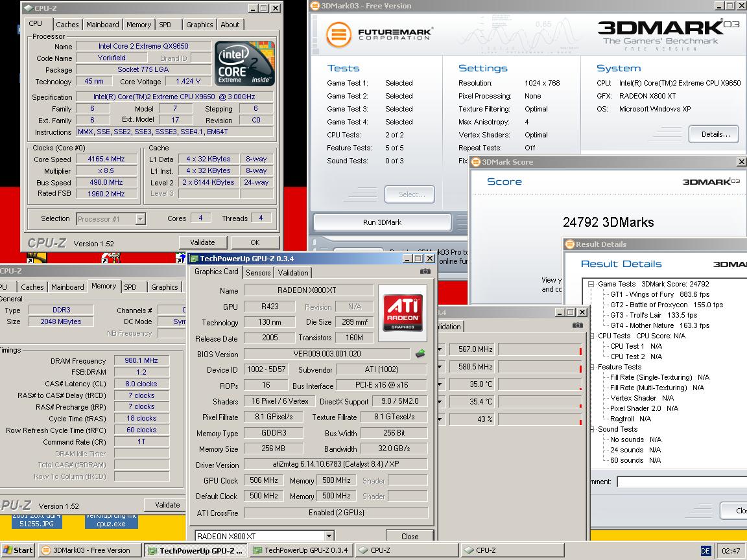Screen dimensions: 747x560
Task: Open graphics card selector dropdown RADEON X800 XT
Action: click(329, 536)
